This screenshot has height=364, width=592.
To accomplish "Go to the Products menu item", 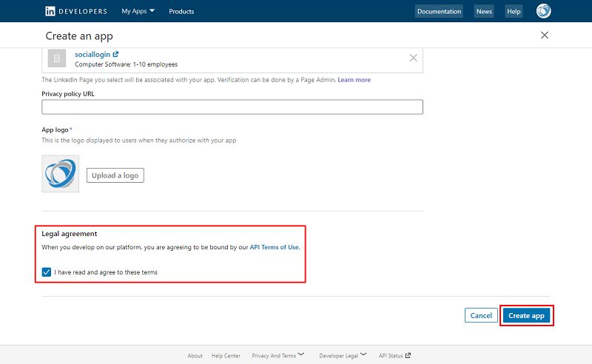I will point(181,12).
